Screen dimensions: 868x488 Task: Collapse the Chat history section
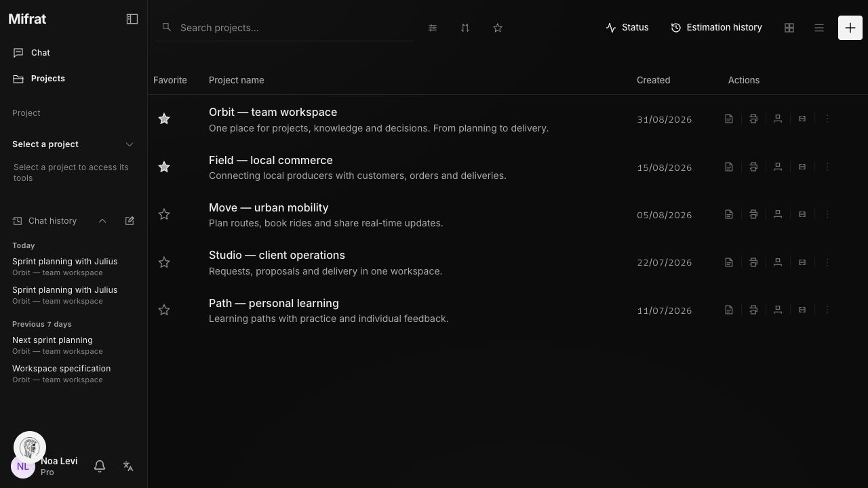coord(102,221)
